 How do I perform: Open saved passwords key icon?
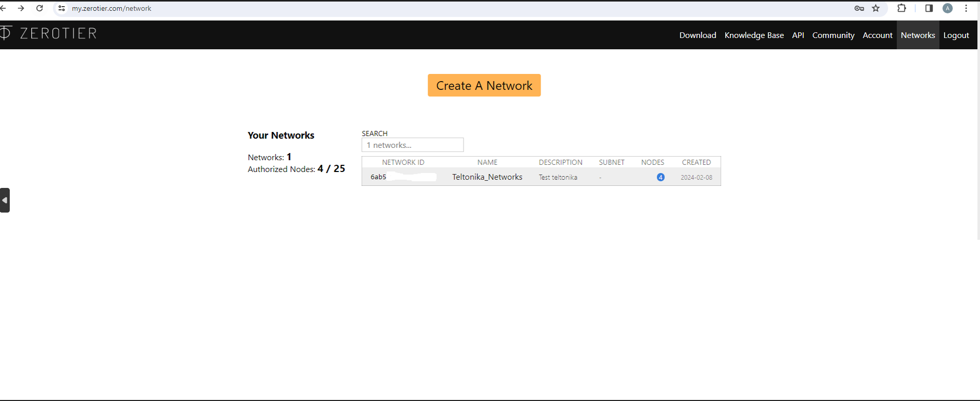pos(859,8)
